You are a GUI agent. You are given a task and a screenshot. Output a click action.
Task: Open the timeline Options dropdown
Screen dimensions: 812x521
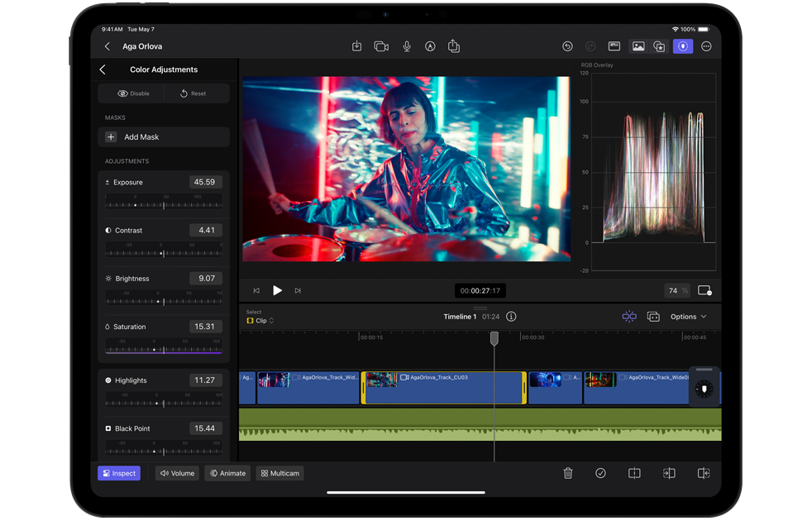[689, 317]
